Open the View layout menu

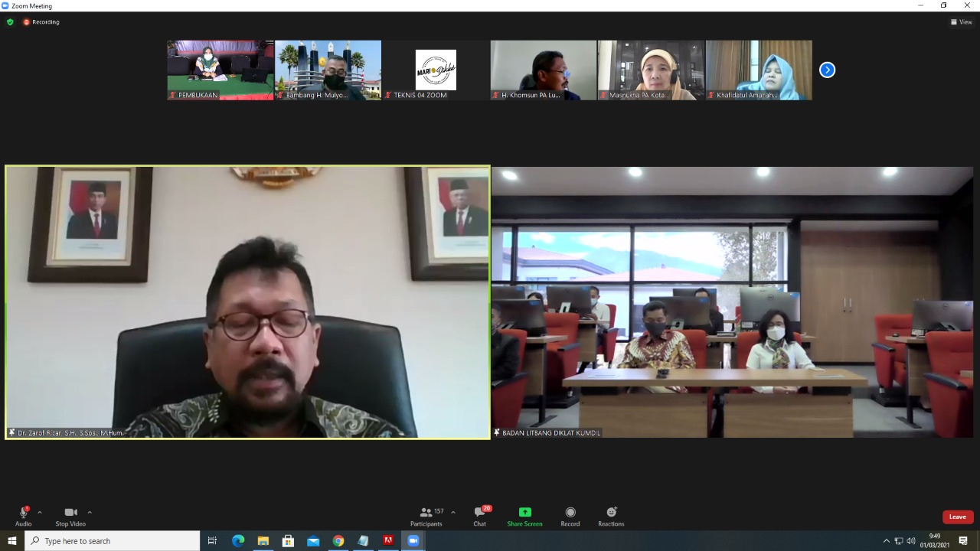pyautogui.click(x=961, y=22)
